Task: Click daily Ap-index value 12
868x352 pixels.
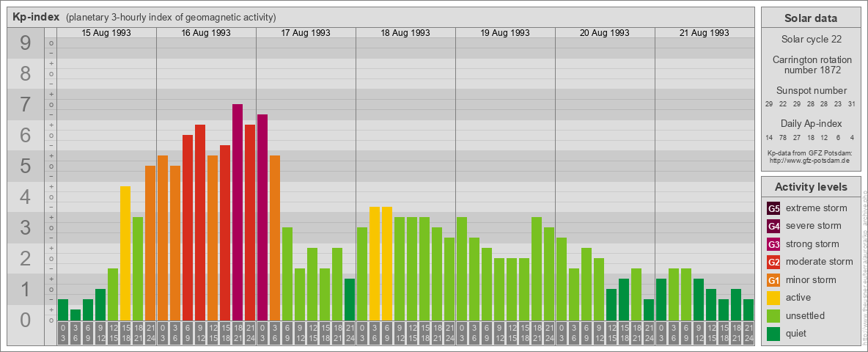Action: tap(824, 137)
